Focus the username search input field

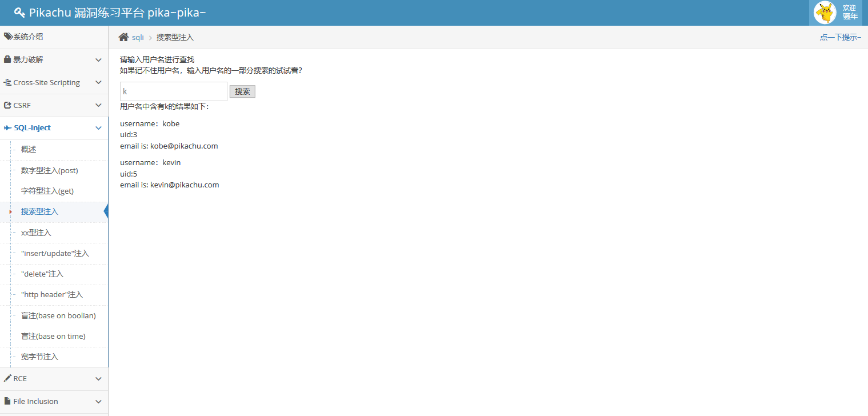pyautogui.click(x=174, y=91)
